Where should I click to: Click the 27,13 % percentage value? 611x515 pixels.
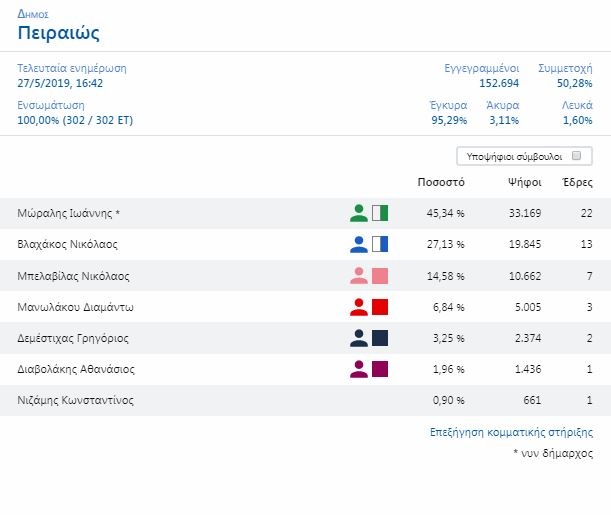445,245
